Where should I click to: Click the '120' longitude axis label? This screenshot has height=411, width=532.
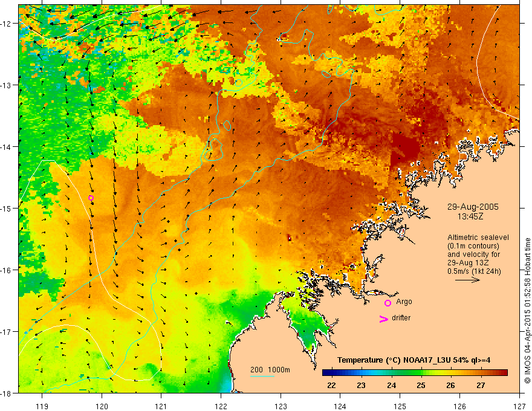(x=102, y=406)
